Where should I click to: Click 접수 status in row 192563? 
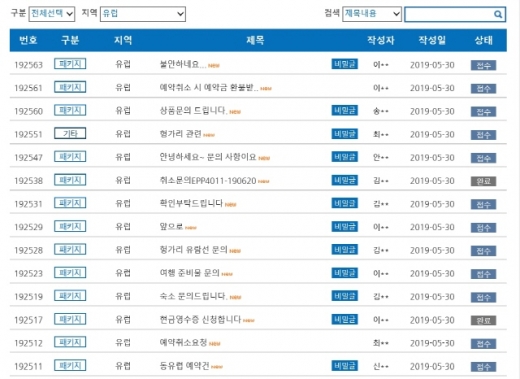pos(483,65)
